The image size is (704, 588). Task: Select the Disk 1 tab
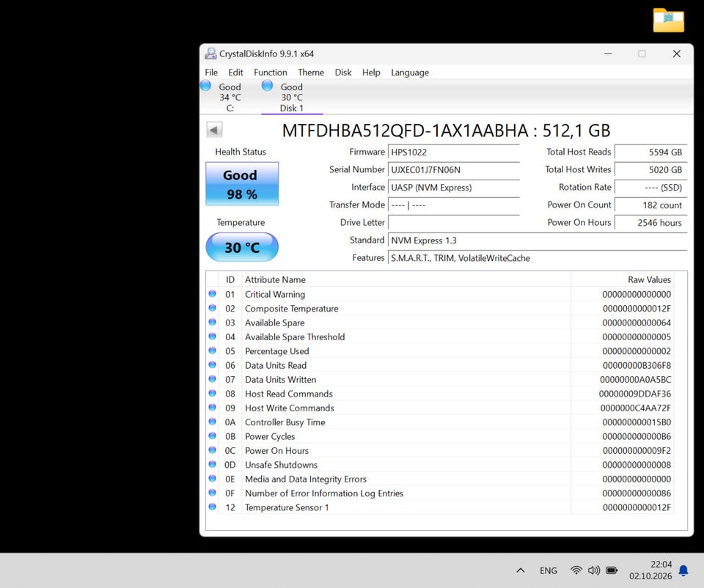(x=292, y=97)
